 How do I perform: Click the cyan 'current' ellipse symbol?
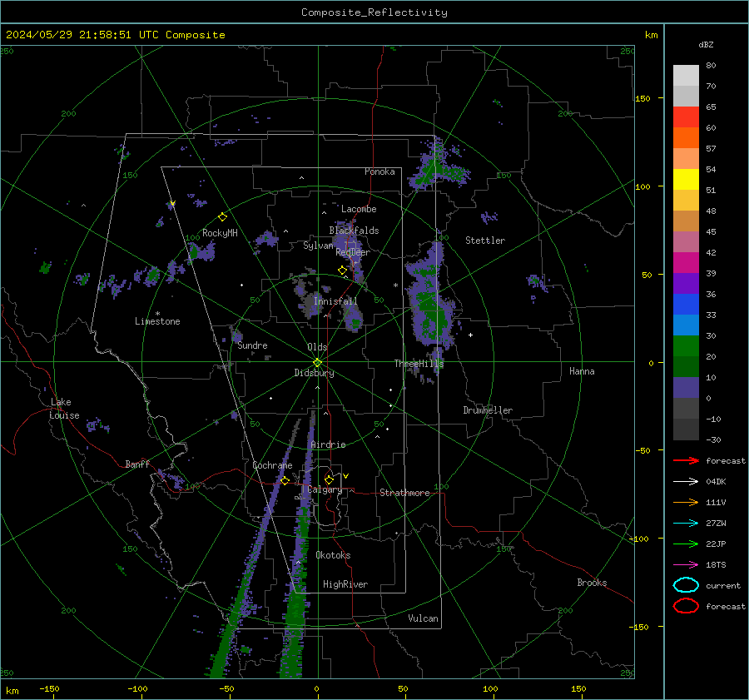click(686, 585)
